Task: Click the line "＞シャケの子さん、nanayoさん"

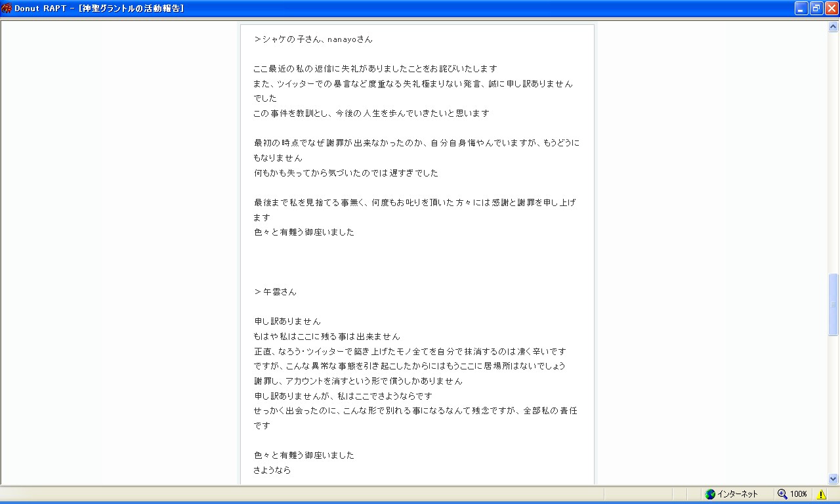Action: pyautogui.click(x=314, y=39)
